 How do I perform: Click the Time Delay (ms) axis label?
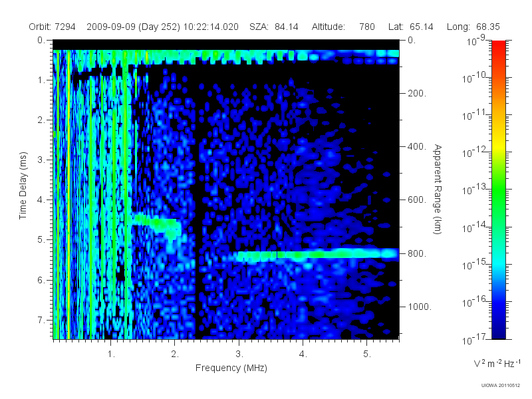click(23, 186)
